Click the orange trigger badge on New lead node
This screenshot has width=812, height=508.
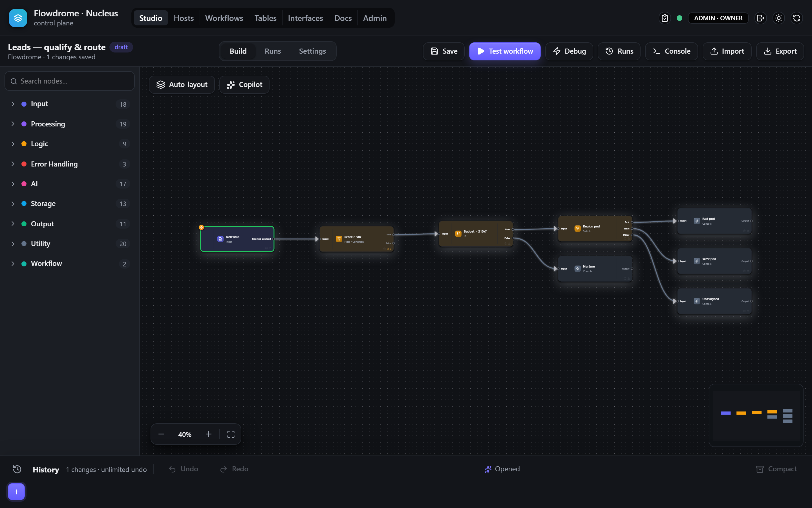pyautogui.click(x=201, y=227)
